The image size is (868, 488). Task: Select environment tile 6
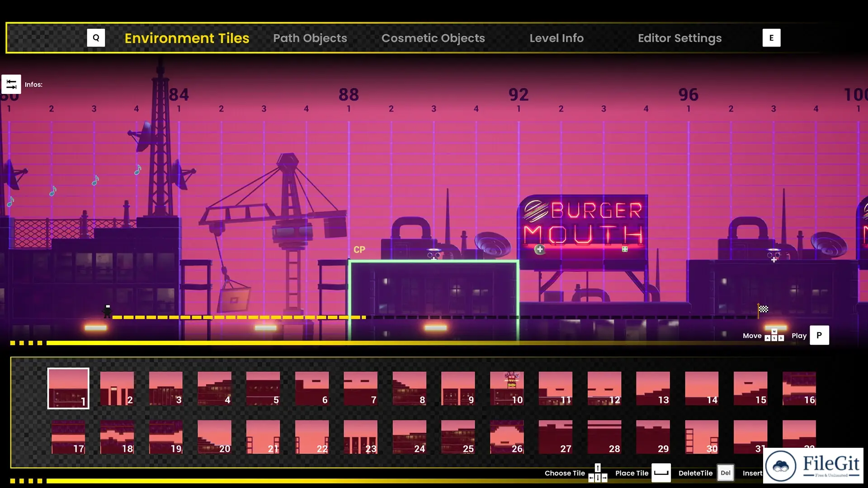[x=312, y=388]
